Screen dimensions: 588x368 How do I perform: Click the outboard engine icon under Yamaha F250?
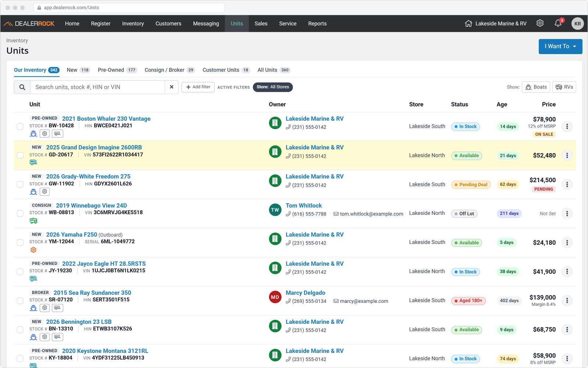point(33,250)
